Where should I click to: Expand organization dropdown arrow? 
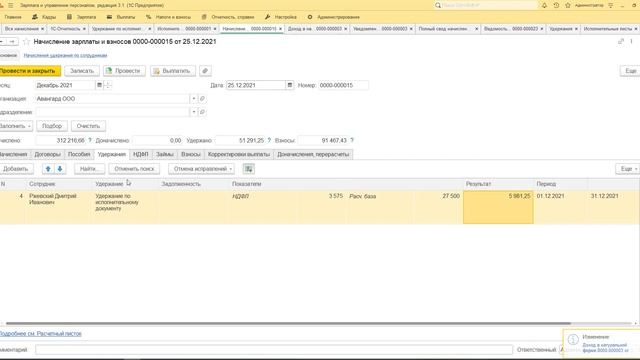[193, 98]
